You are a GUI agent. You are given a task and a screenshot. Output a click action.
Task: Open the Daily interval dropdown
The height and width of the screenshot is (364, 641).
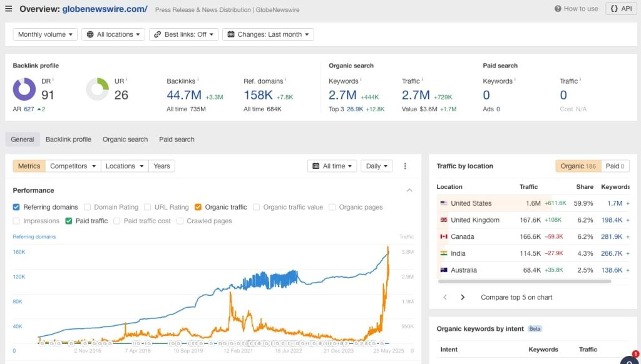[377, 166]
